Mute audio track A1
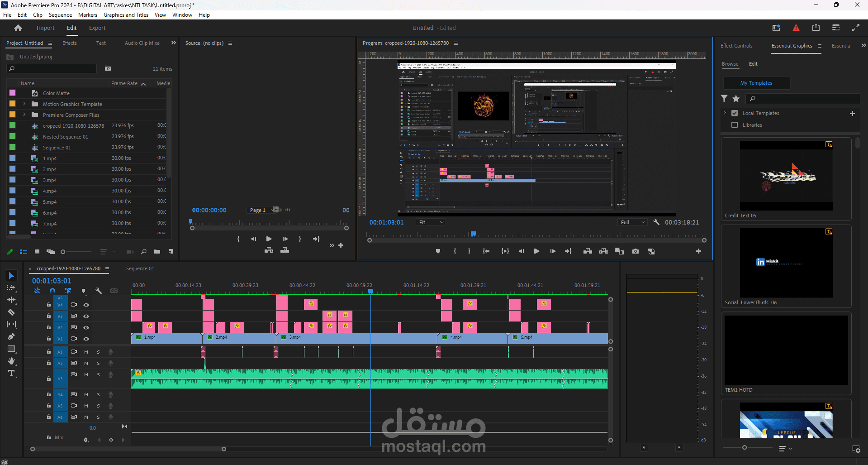The image size is (868, 465). click(86, 352)
